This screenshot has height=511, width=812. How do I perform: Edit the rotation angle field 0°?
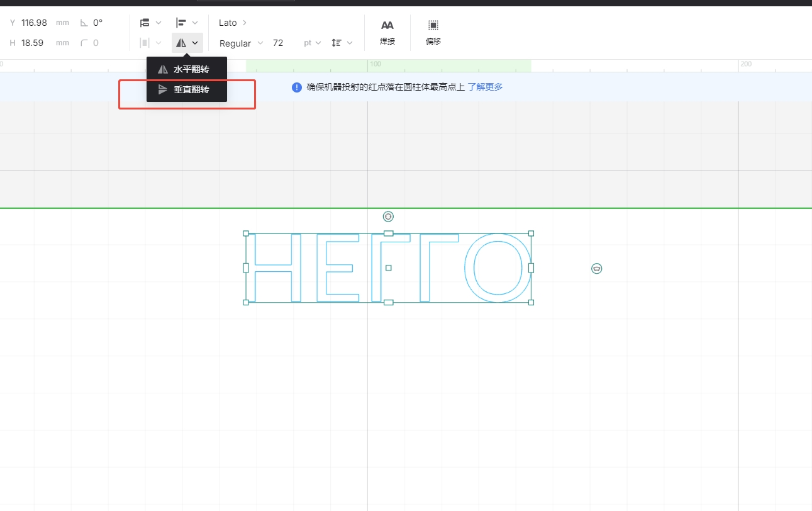[x=98, y=23]
